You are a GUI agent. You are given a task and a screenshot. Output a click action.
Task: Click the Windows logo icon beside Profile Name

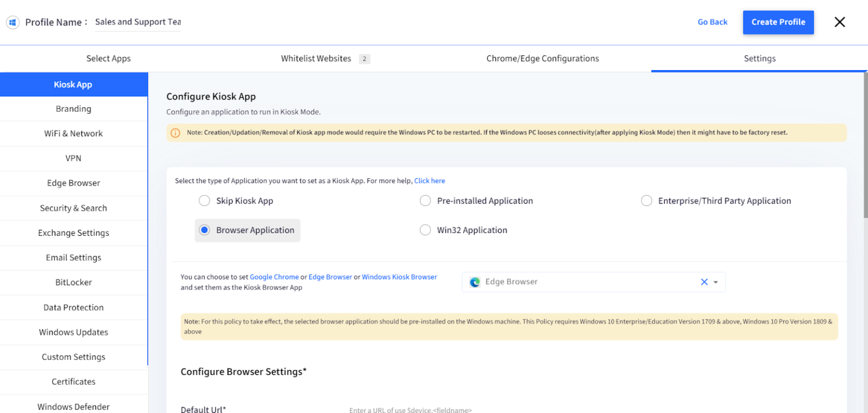pos(12,22)
